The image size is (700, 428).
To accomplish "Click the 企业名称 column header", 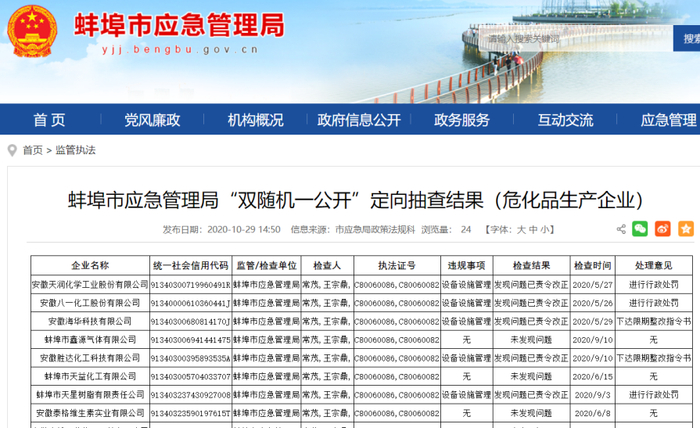I will 90,266.
